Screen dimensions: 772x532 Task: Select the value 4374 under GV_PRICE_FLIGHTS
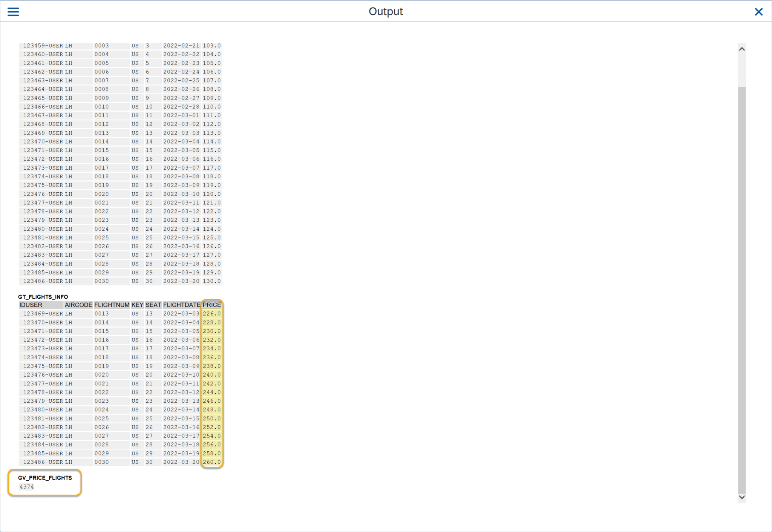pyautogui.click(x=26, y=486)
